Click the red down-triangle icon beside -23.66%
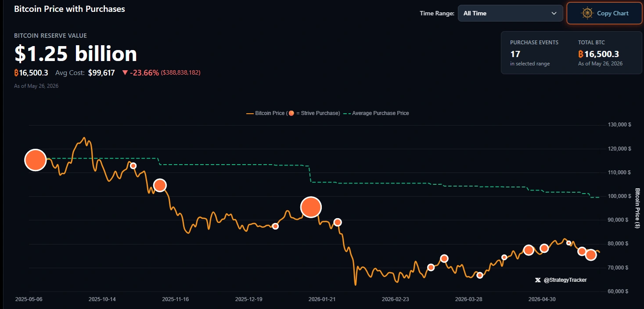This screenshot has width=644, height=309. (125, 73)
